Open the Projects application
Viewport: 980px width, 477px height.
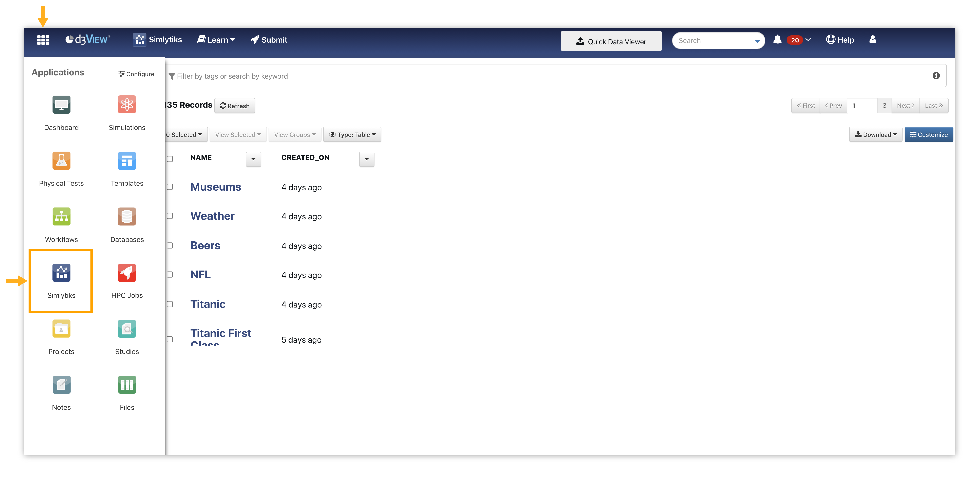tap(61, 337)
